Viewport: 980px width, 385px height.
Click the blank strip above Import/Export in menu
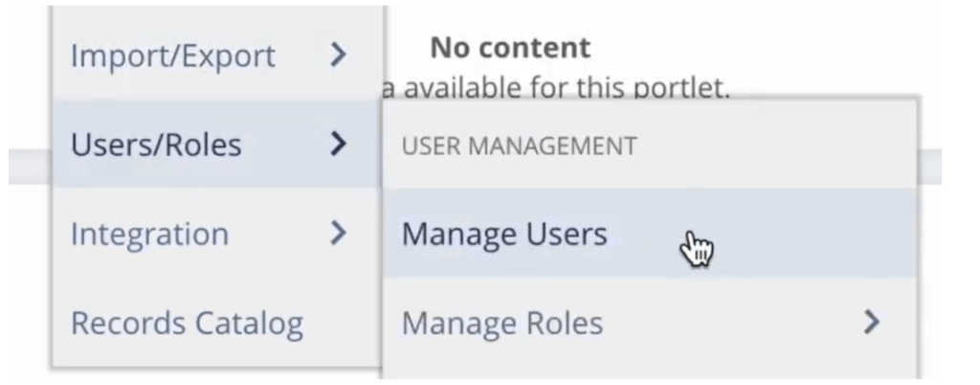(218, 16)
